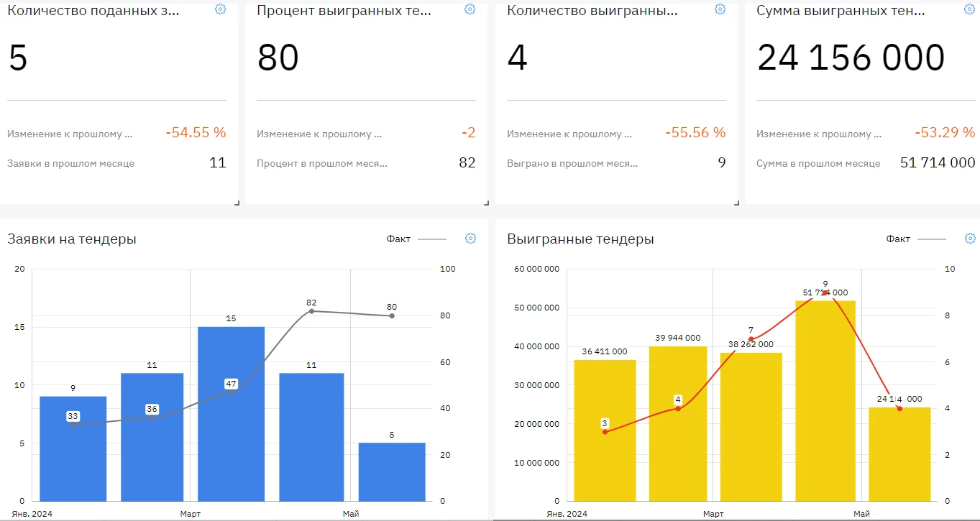Click gray line point labeled 80
The image size is (980, 521).
click(x=392, y=315)
